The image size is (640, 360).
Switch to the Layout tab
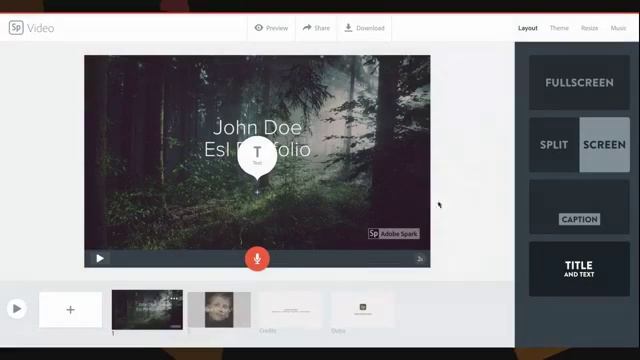pos(528,28)
